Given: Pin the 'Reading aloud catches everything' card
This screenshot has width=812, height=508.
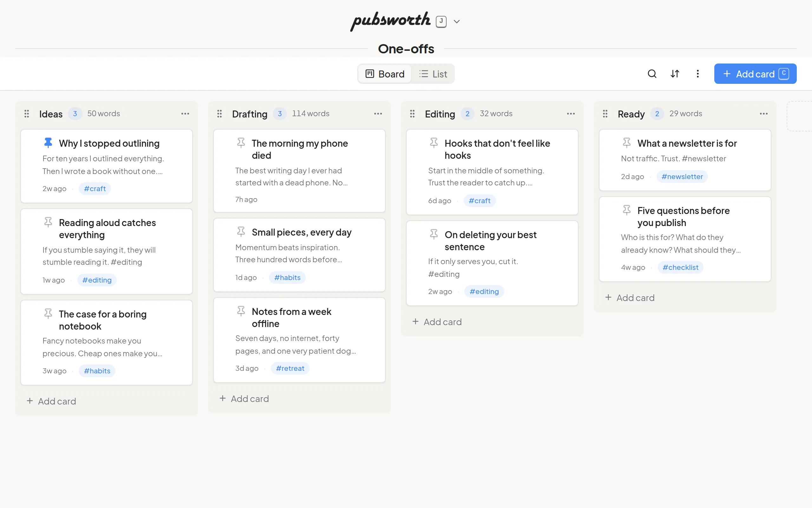Looking at the screenshot, I should tap(48, 222).
